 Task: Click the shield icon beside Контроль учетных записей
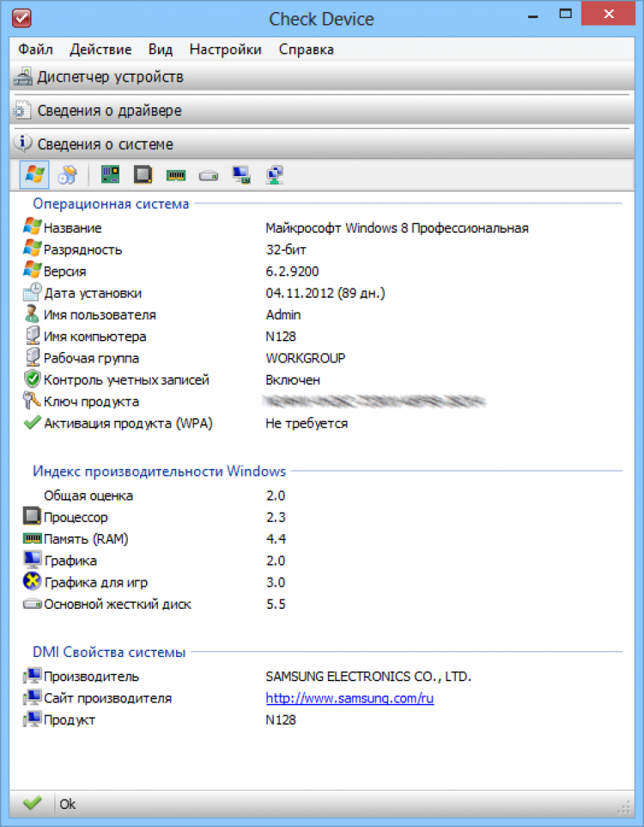pos(32,379)
